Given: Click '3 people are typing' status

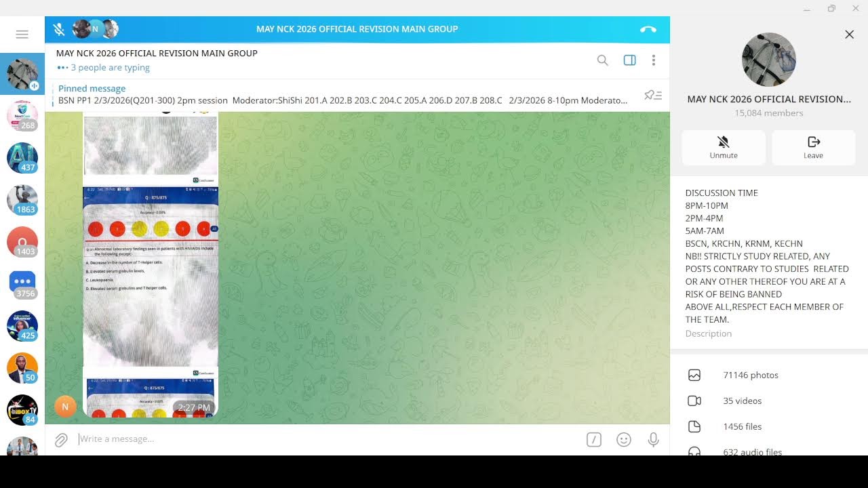Looking at the screenshot, I should pos(110,68).
